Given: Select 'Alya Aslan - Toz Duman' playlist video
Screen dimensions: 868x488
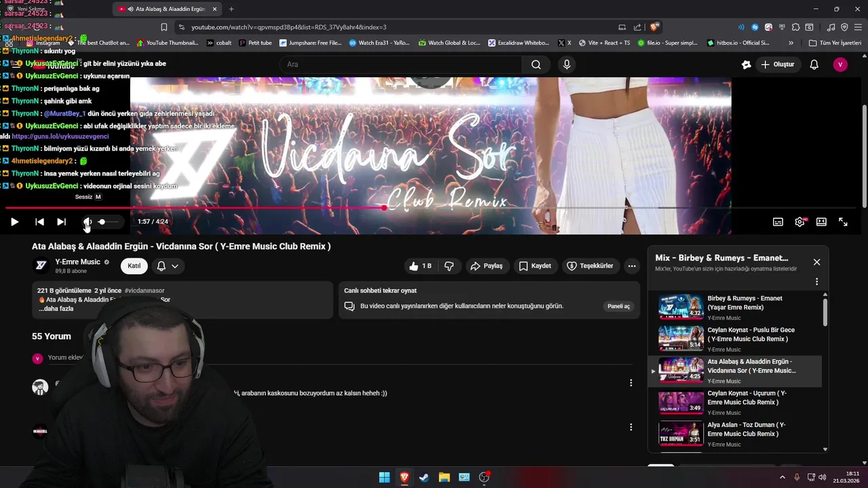Looking at the screenshot, I should pyautogui.click(x=735, y=434).
